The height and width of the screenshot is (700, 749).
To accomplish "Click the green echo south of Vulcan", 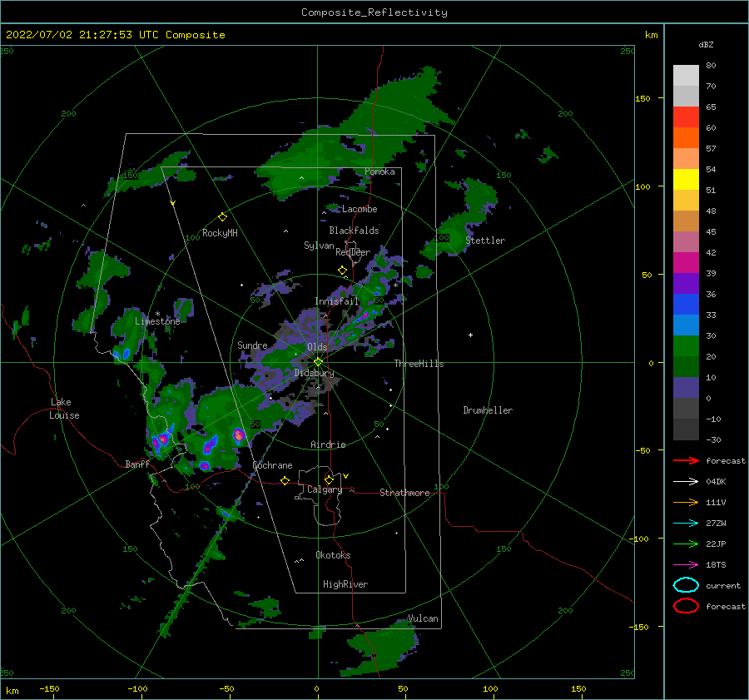I will tap(384, 645).
